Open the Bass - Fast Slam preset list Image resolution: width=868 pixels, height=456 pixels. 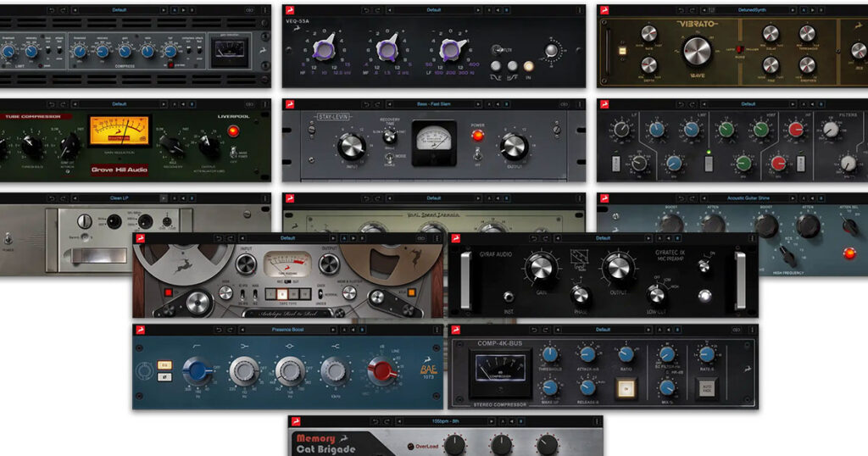click(x=433, y=104)
